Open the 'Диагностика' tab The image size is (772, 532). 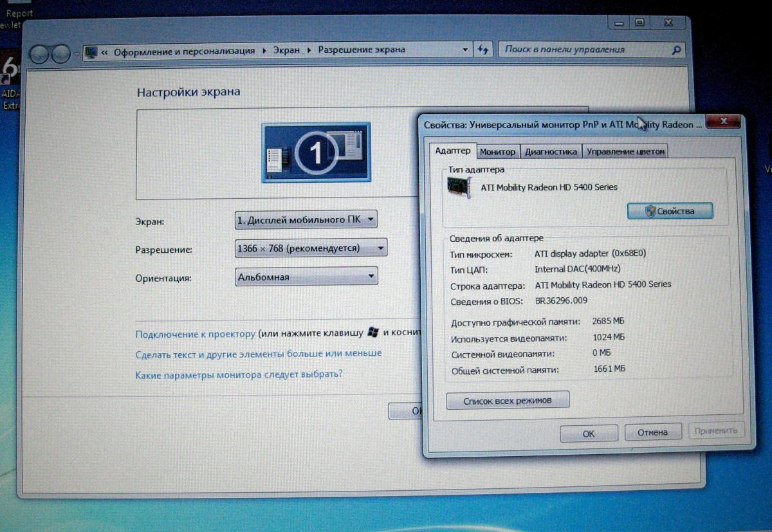(x=551, y=152)
